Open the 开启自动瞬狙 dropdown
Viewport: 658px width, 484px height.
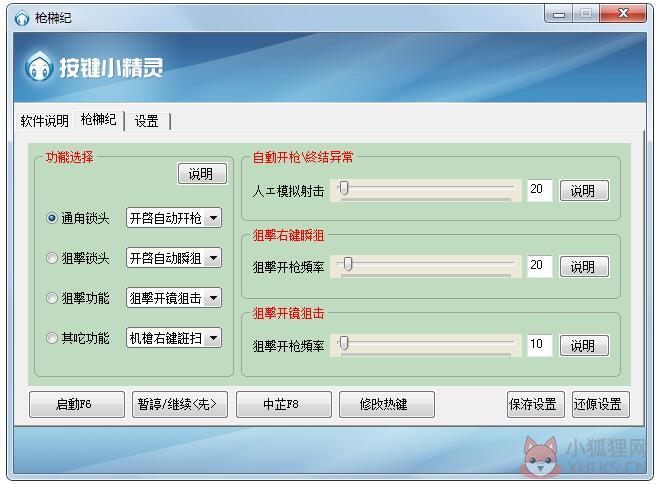pos(174,258)
